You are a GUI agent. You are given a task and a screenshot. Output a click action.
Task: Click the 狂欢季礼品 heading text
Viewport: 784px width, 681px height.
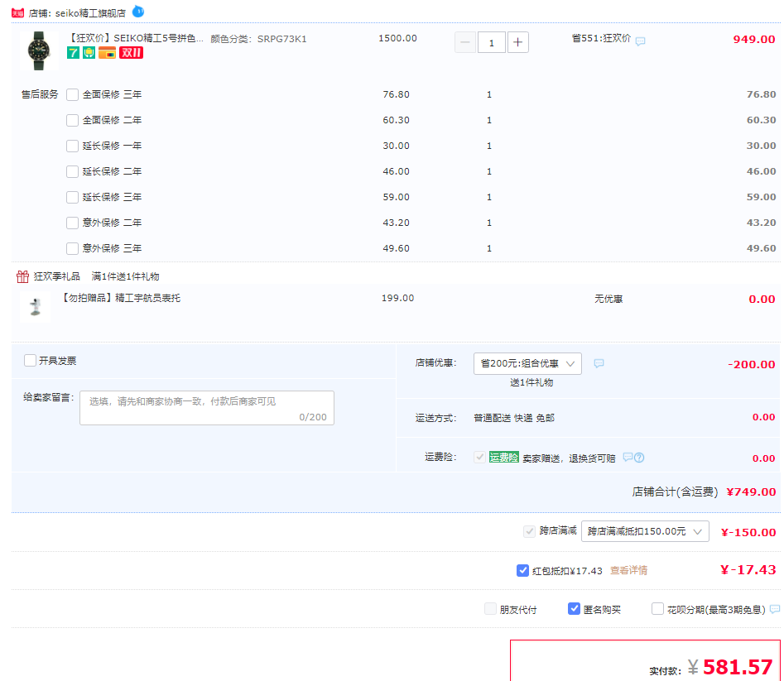(56, 276)
